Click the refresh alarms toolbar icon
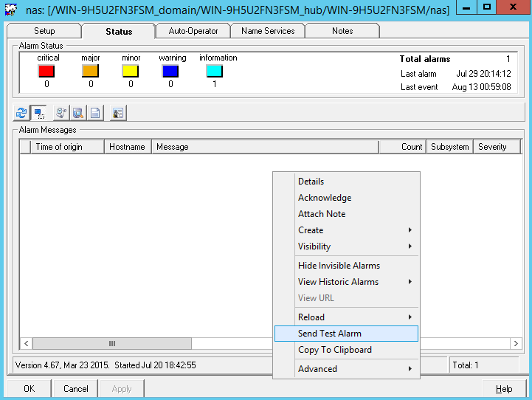 coord(21,113)
